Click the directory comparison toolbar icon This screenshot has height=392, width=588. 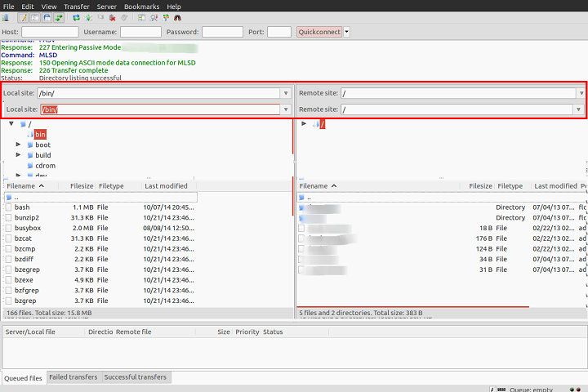(154, 17)
